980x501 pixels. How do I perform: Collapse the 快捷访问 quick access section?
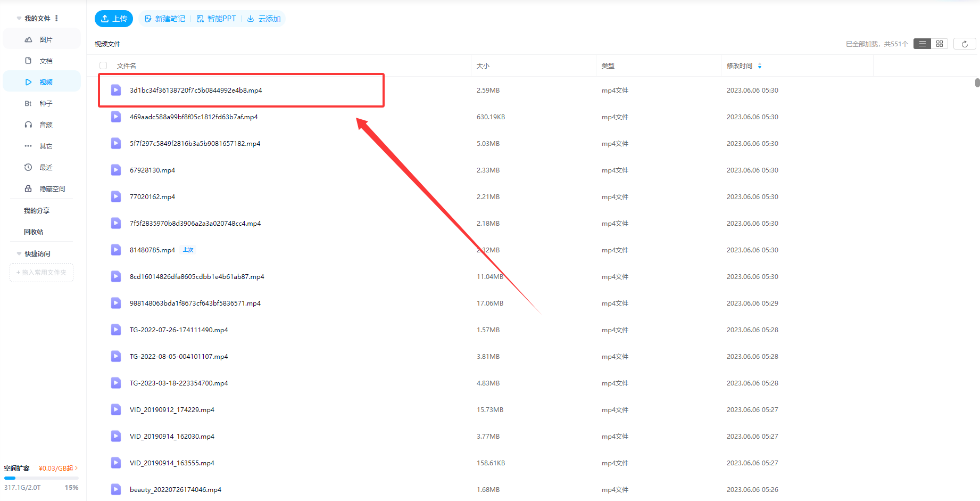[x=19, y=254]
